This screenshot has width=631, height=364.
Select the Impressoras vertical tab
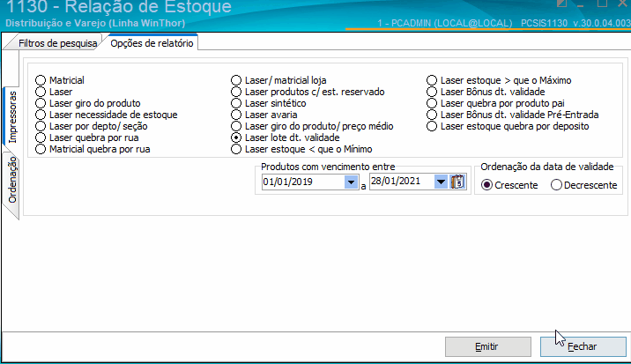(x=12, y=117)
